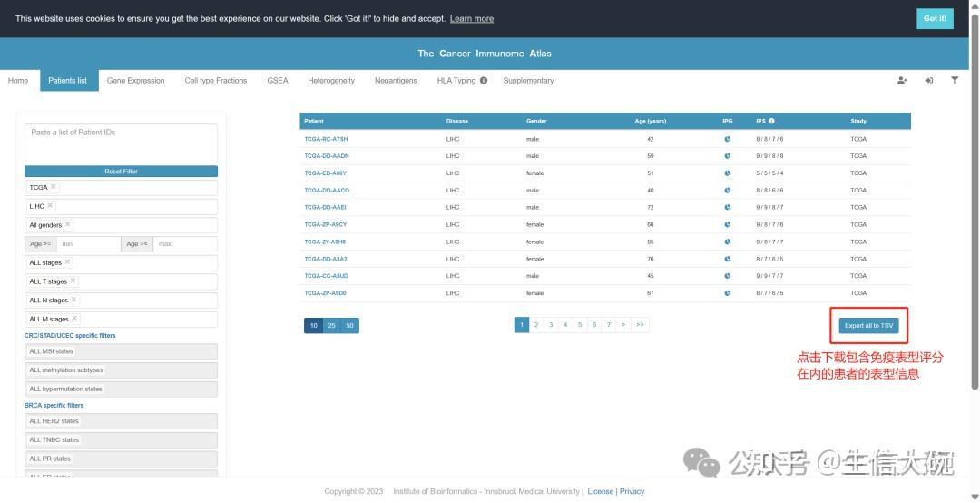The image size is (980, 503).
Task: Accept cookies with Got it! button
Action: (x=935, y=18)
